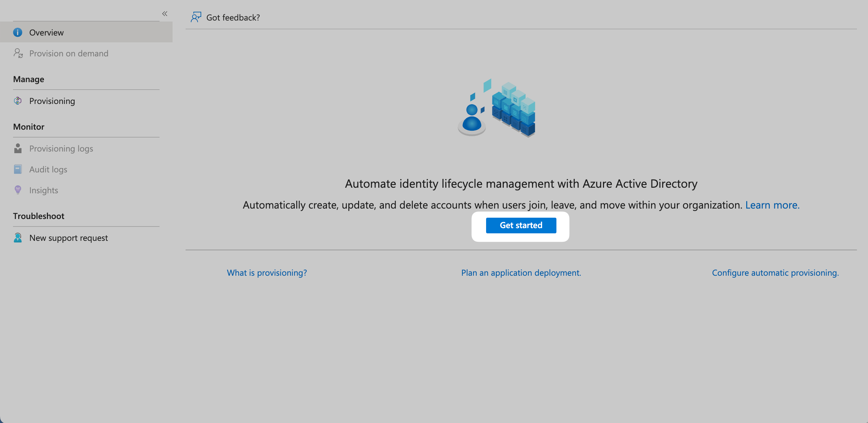
Task: Collapse the sidebar with double chevron
Action: coord(164,14)
